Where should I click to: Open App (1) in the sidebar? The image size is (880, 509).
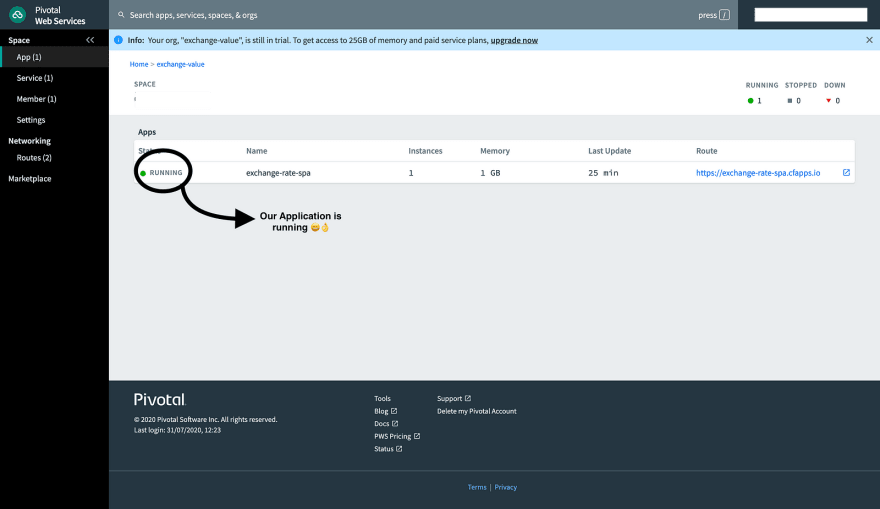click(x=29, y=57)
